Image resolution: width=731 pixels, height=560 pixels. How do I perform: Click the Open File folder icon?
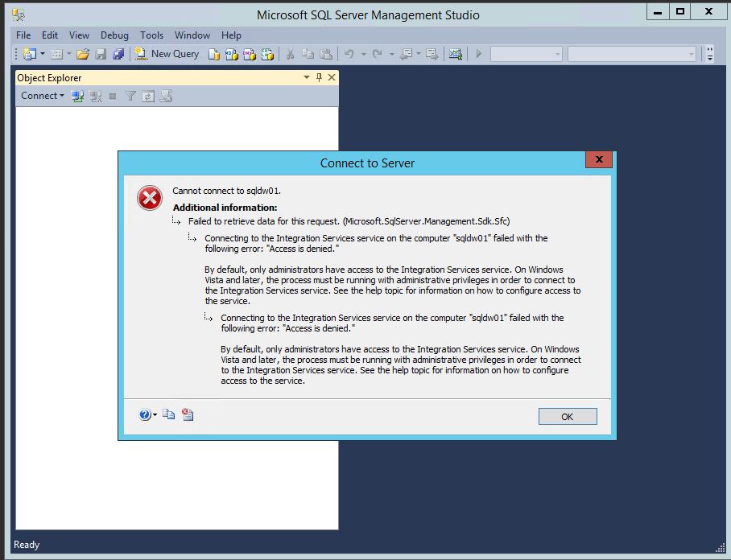pyautogui.click(x=83, y=54)
